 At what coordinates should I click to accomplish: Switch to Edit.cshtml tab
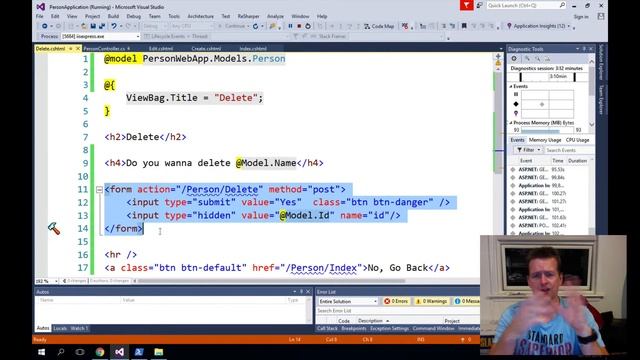pos(161,49)
